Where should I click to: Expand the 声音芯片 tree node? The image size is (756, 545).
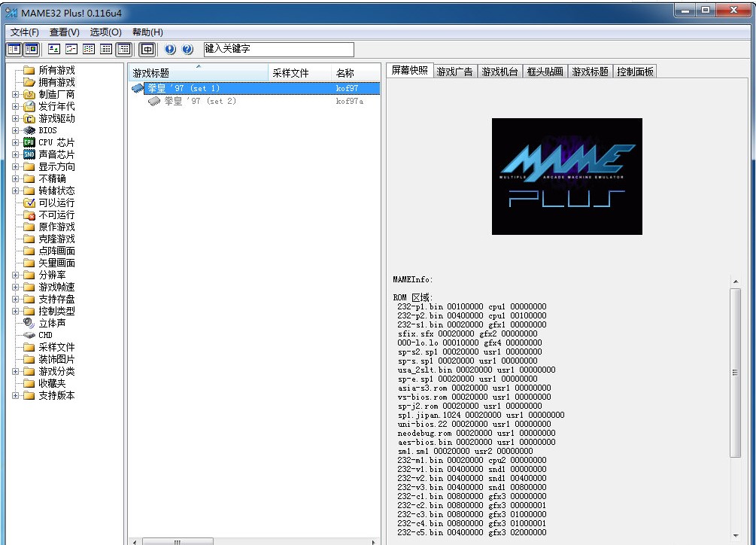pos(16,154)
